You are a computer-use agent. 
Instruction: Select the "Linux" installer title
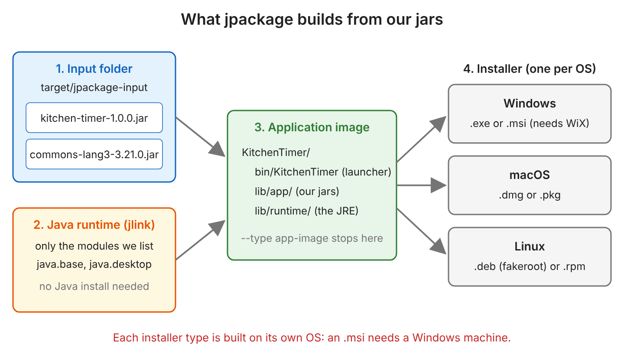(530, 247)
